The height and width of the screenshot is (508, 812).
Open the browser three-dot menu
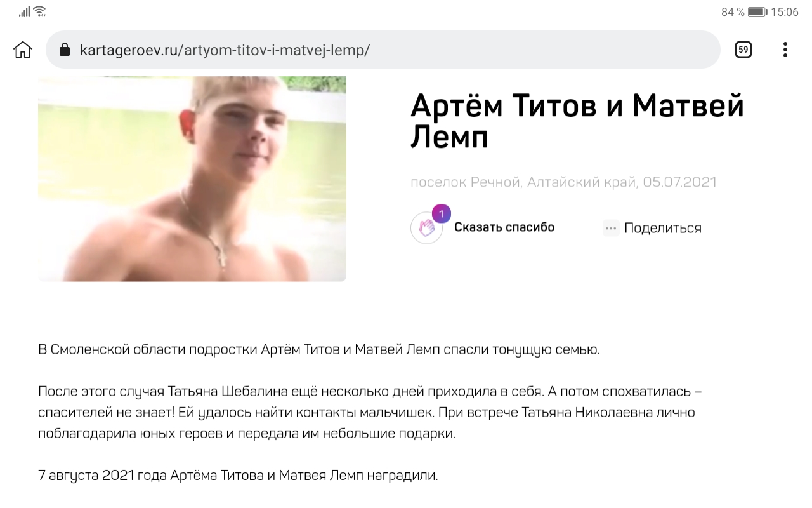[x=785, y=50]
